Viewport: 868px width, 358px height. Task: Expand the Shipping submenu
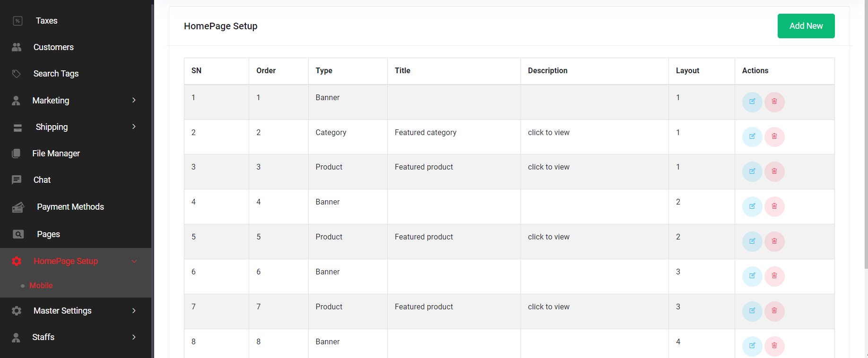pyautogui.click(x=134, y=127)
